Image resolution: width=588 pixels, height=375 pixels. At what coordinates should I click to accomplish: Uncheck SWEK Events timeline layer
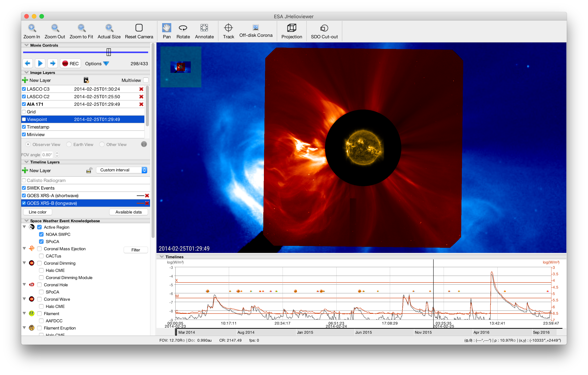point(24,188)
